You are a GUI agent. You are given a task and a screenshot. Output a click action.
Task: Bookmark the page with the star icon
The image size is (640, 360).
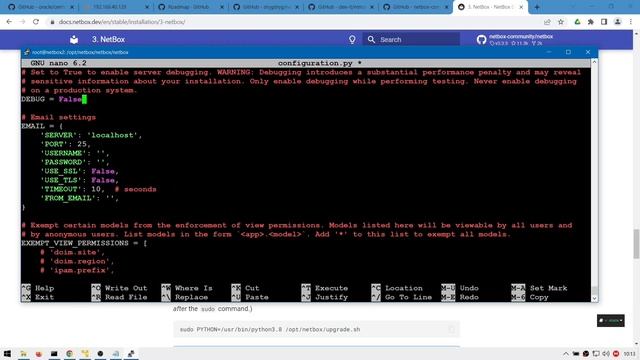pos(561,22)
